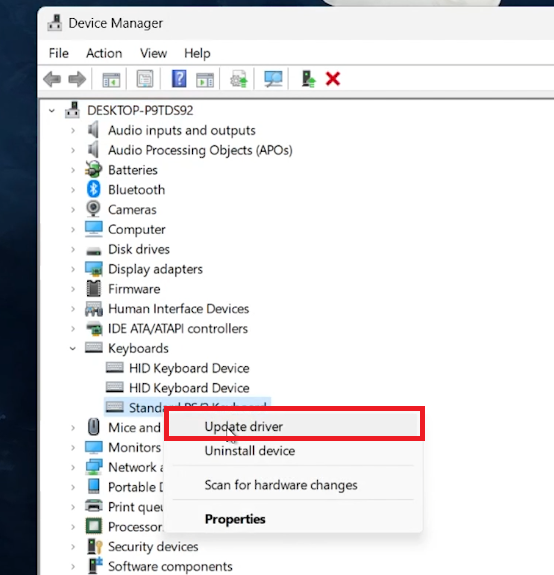Collapse the DESKTOP-P9TDS92 root node
The width and height of the screenshot is (554, 575).
pos(52,110)
